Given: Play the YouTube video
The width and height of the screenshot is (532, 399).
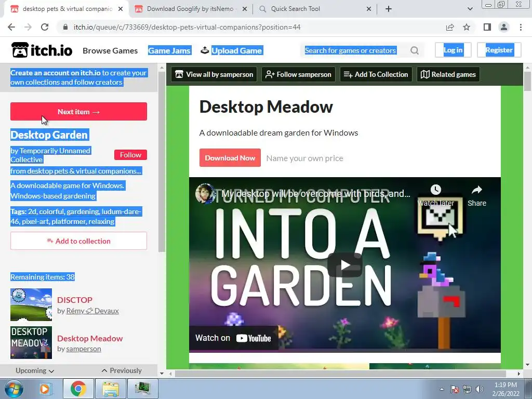Looking at the screenshot, I should point(345,265).
